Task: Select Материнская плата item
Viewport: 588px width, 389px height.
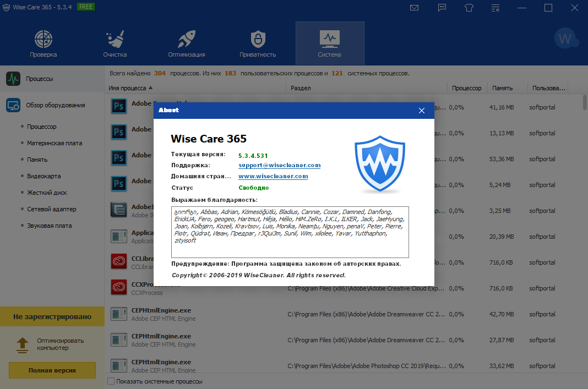Action: 55,143
